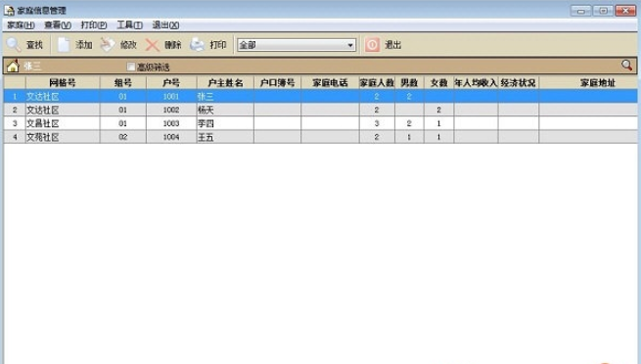641x364 pixels.
Task: Click the 家庭人数 column header
Action: pyautogui.click(x=377, y=83)
